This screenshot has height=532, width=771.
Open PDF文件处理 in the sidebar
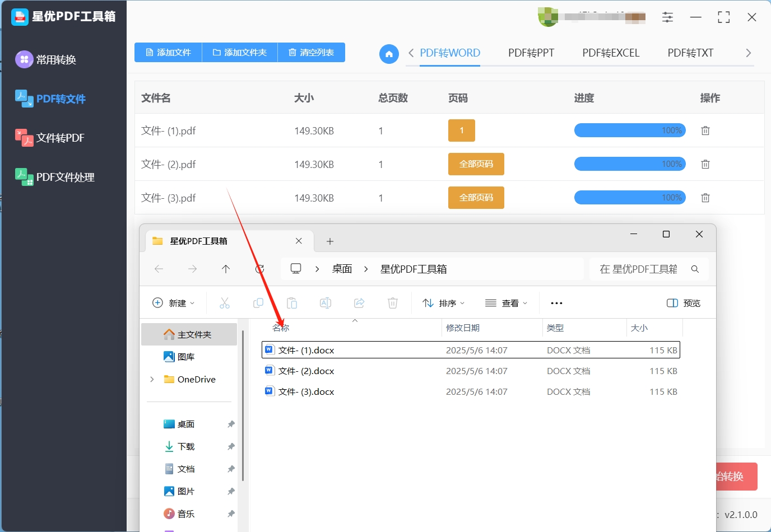55,177
